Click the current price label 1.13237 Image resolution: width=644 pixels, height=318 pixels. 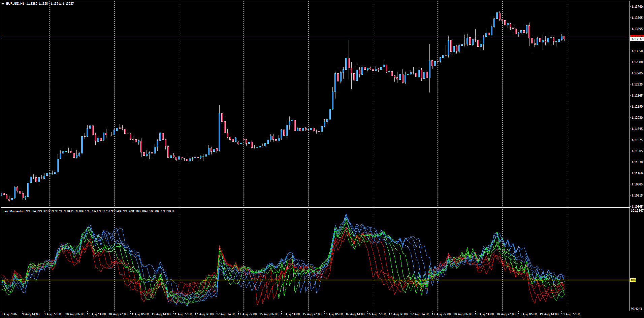[637, 39]
